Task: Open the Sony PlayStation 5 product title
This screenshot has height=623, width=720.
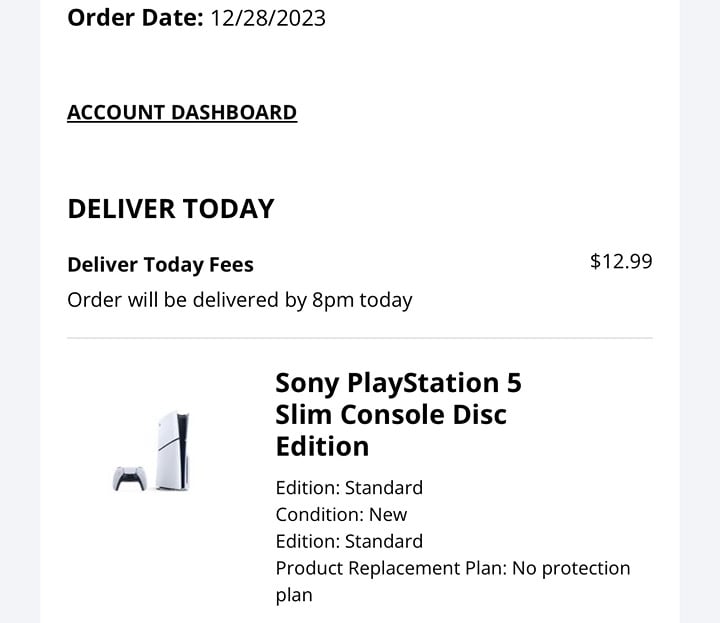Action: (398, 414)
